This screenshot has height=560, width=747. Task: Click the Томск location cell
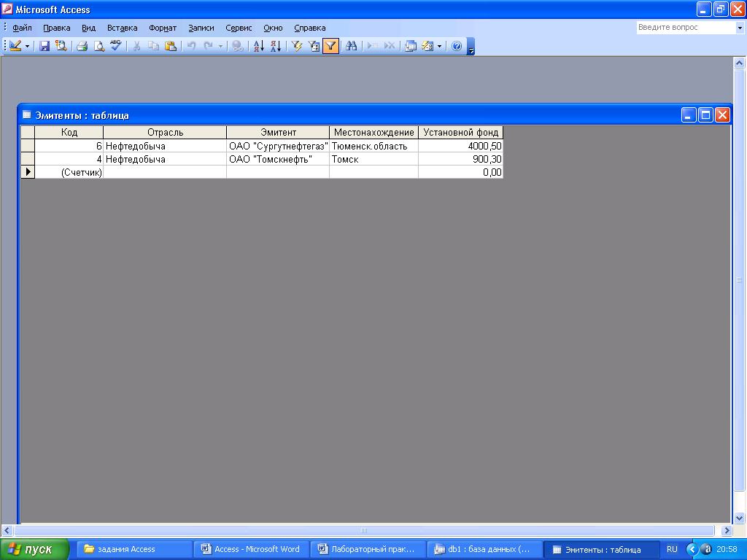[374, 159]
